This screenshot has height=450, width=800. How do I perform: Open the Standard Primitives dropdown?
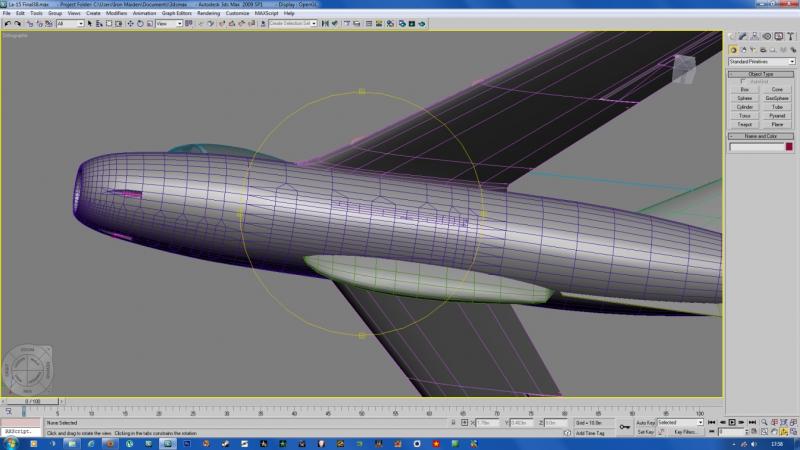click(762, 62)
